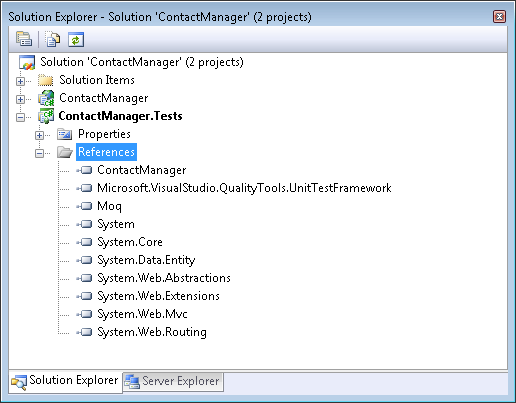Image resolution: width=516 pixels, height=403 pixels.
Task: Switch to the Server Explorer tab
Action: point(173,381)
